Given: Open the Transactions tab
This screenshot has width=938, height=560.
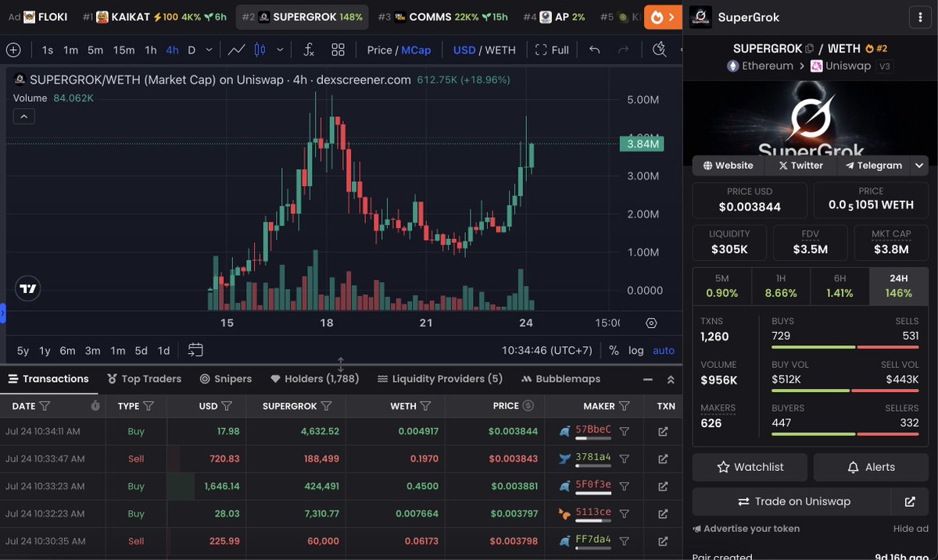Looking at the screenshot, I should tap(48, 379).
